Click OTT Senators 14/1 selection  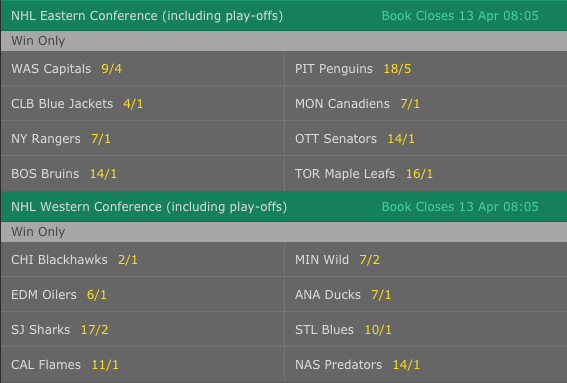tap(426, 139)
